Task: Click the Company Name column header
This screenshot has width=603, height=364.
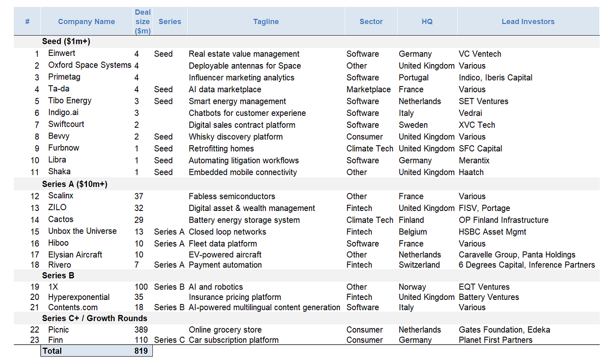Action: [x=86, y=22]
